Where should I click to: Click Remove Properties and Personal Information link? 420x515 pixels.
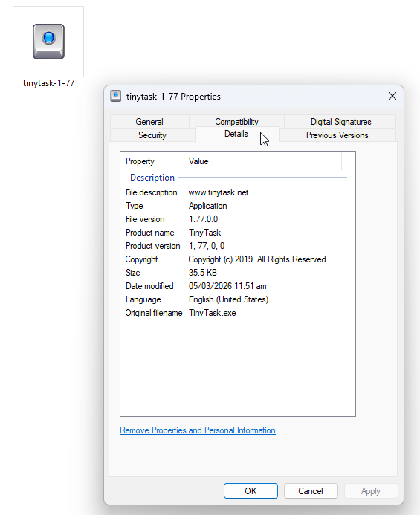click(198, 430)
